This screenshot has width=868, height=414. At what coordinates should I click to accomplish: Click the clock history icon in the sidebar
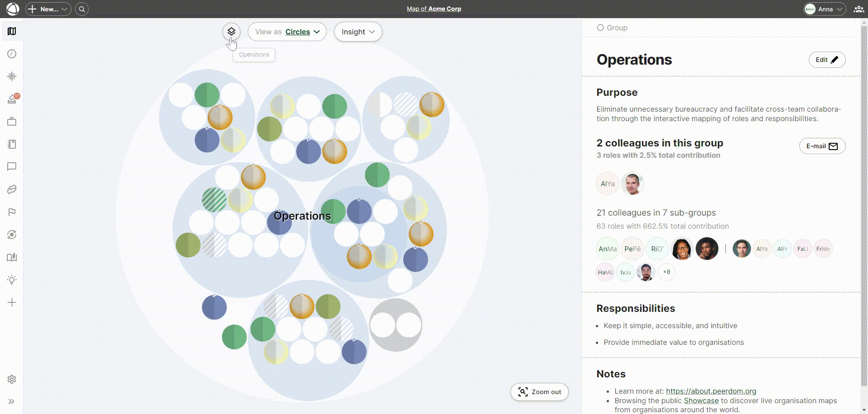click(12, 54)
